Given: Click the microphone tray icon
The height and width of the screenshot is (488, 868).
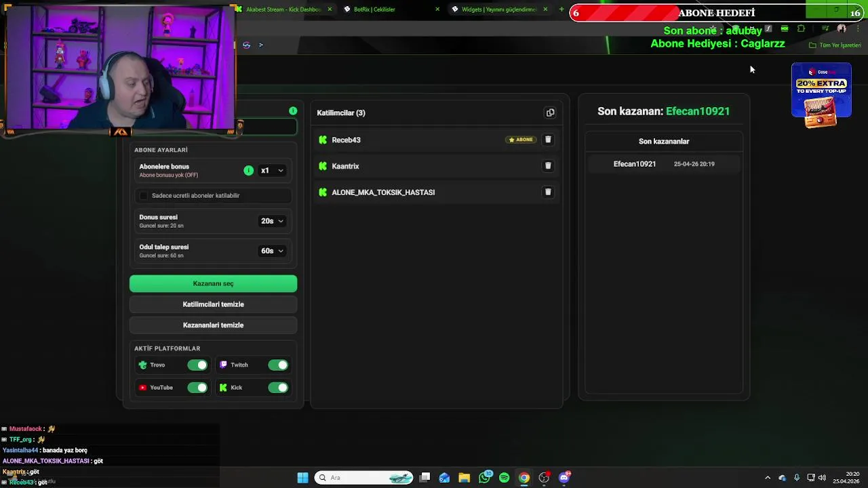Looking at the screenshot, I should click(x=797, y=478).
